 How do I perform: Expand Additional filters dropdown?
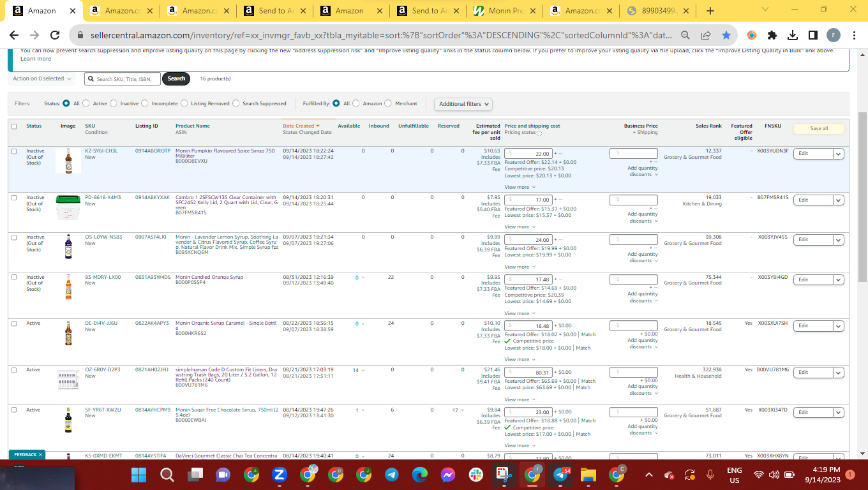point(464,104)
